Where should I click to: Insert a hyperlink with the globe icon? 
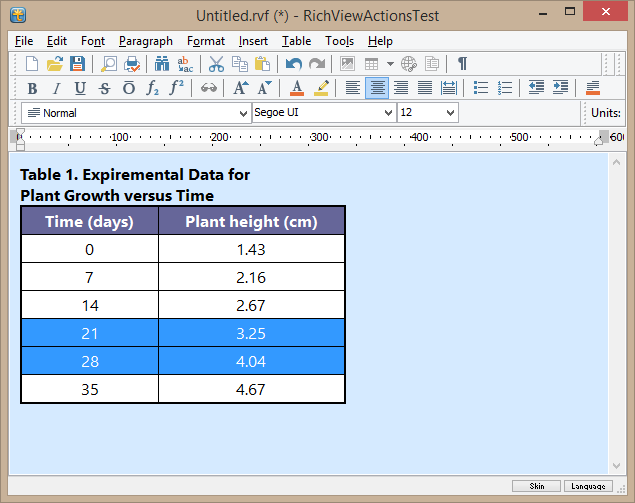tap(409, 64)
